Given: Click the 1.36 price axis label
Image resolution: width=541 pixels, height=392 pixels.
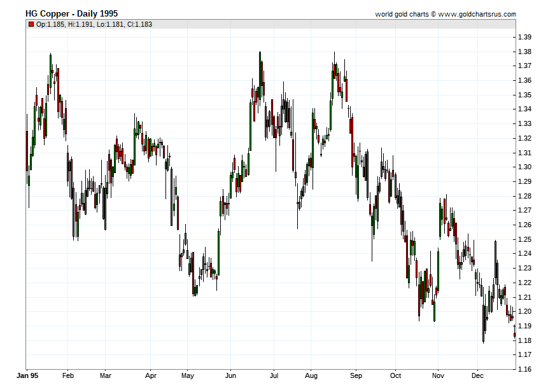Looking at the screenshot, I should (525, 80).
